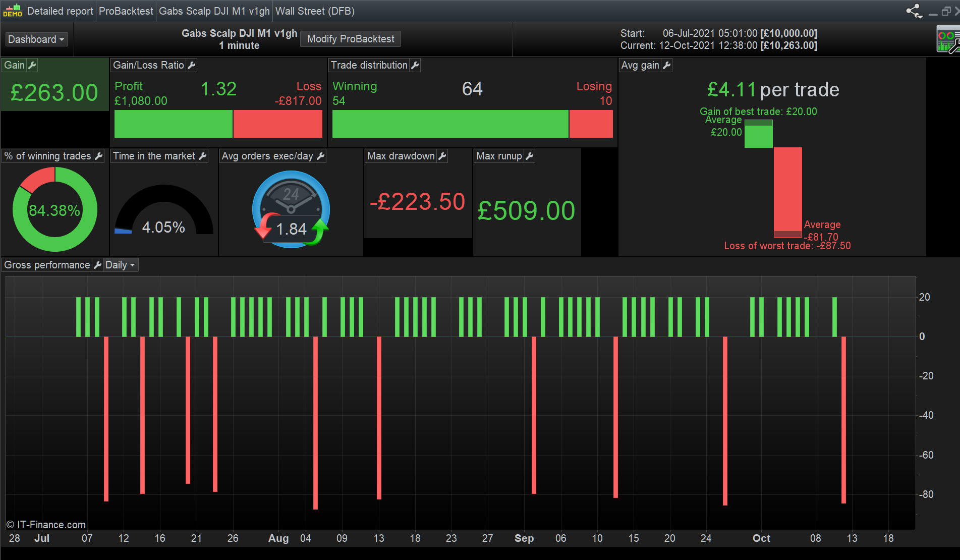Viewport: 960px width, 560px height.
Task: Click the Max runup wrench icon
Action: [529, 156]
